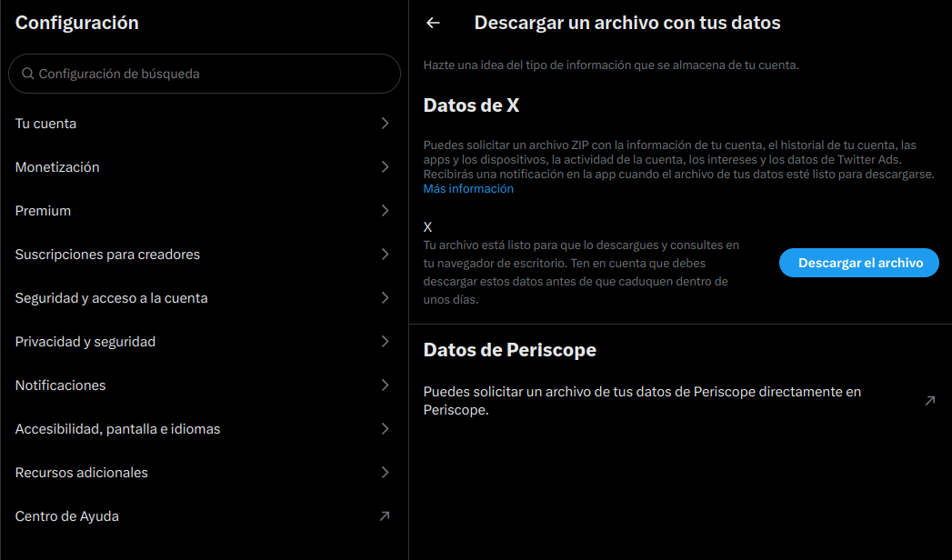Click the chevron beside Notificaciones

tap(385, 385)
